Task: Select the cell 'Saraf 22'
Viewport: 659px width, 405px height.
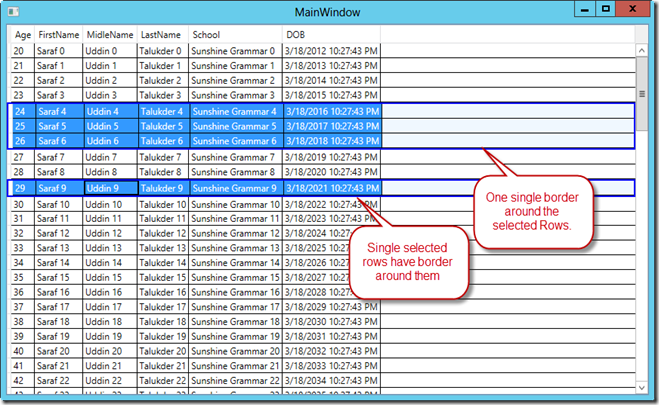Action: (59, 380)
